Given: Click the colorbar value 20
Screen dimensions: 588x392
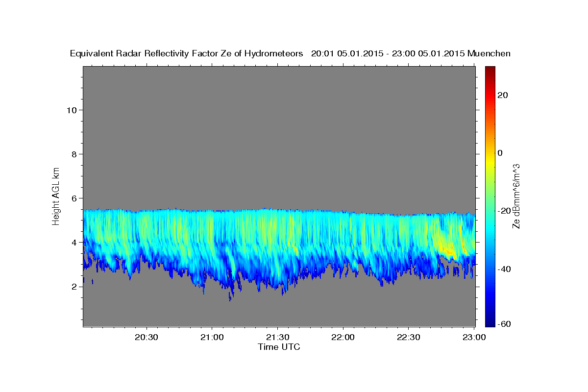Looking at the screenshot, I should coord(503,95).
